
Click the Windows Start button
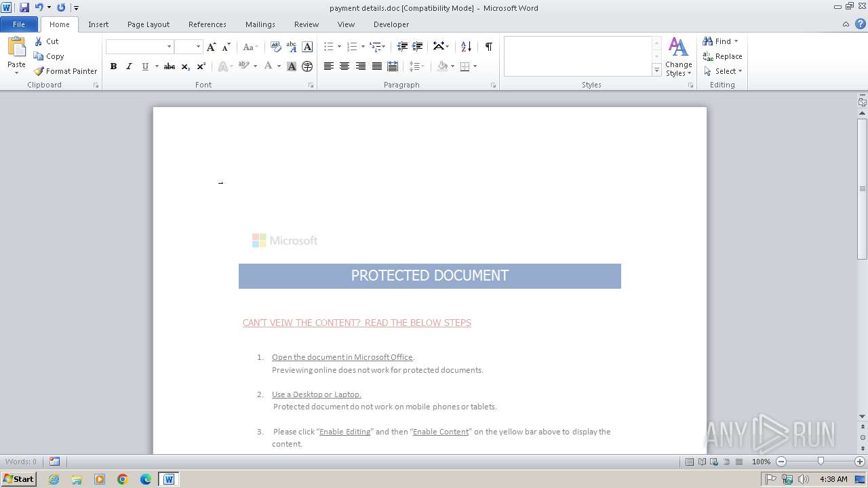19,479
